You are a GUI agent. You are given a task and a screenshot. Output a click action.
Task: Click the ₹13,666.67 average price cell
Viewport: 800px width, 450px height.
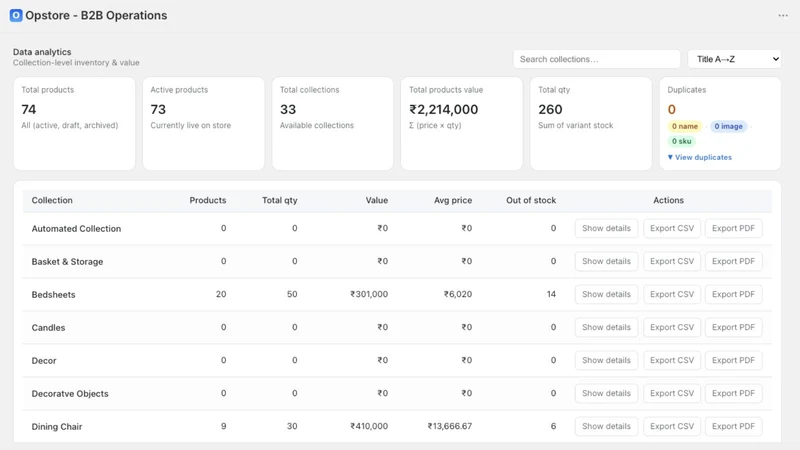449,426
